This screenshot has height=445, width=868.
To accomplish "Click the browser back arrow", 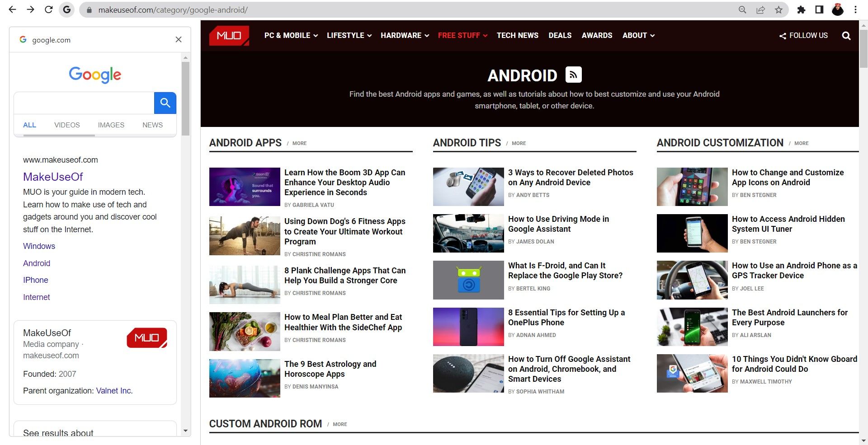I will (12, 9).
